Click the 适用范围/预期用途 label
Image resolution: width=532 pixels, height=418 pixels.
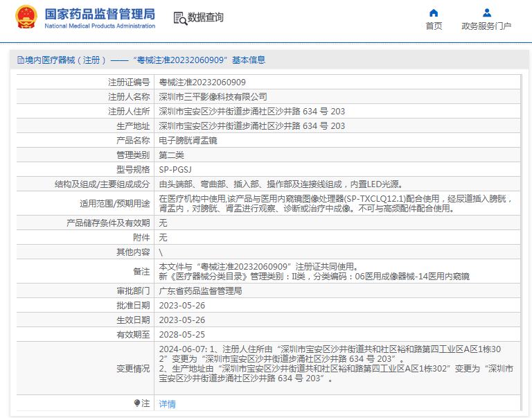pyautogui.click(x=115, y=203)
